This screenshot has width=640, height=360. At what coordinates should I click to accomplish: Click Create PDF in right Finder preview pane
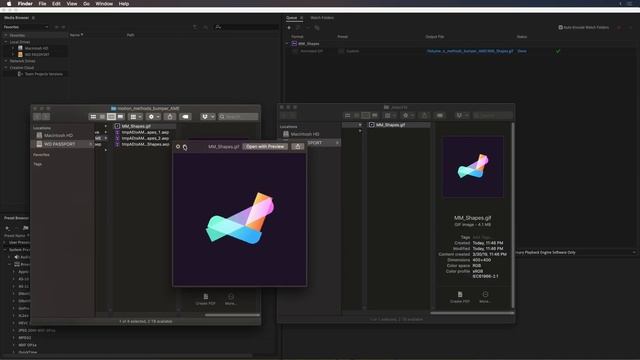[460, 297]
